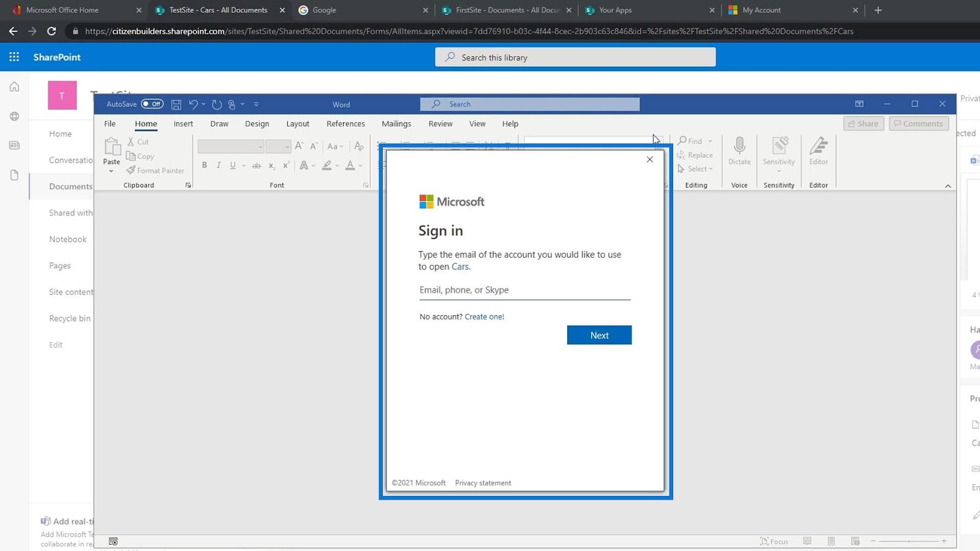980x551 pixels.
Task: Click the Replace icon in Editing group
Action: 681,155
